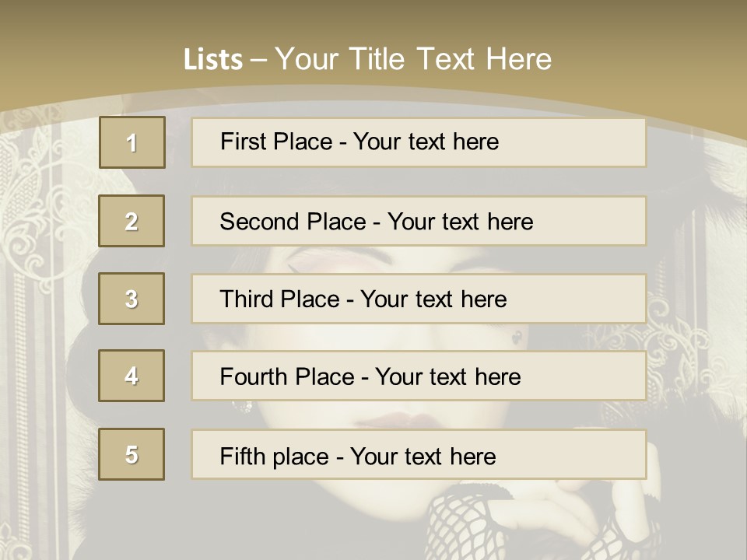The image size is (747, 560).
Task: Select the 'Third Place' text placeholder
Action: click(x=419, y=299)
